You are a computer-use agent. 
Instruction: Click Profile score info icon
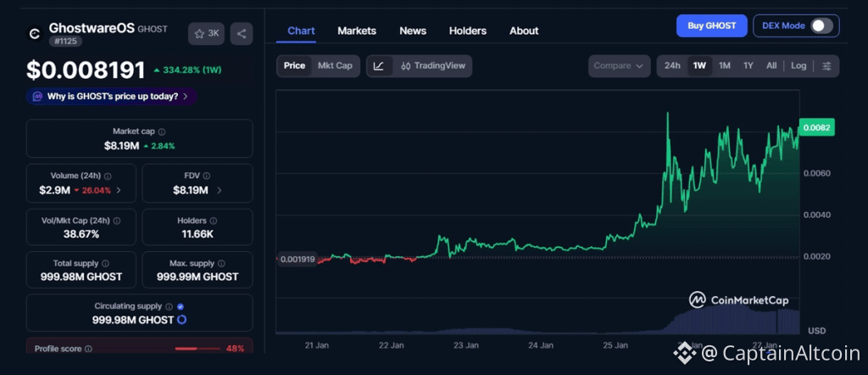(88, 349)
